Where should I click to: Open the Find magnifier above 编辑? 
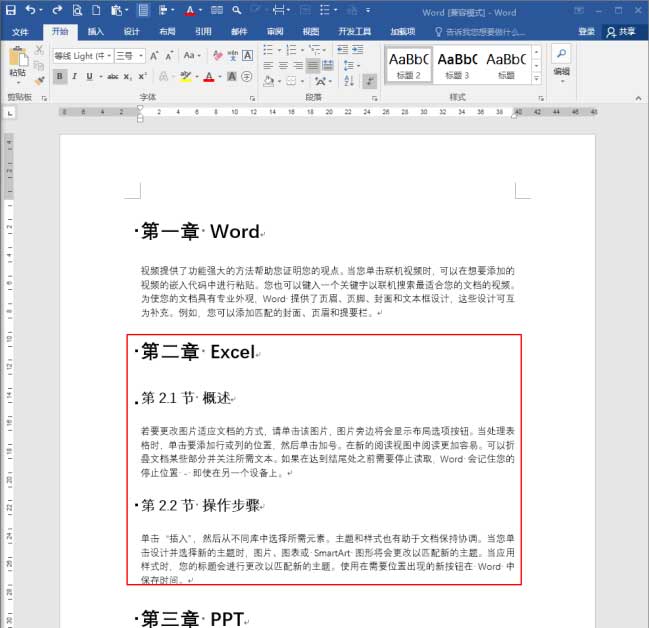(x=562, y=54)
